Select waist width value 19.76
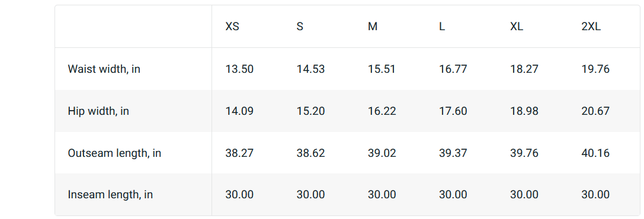 point(595,69)
